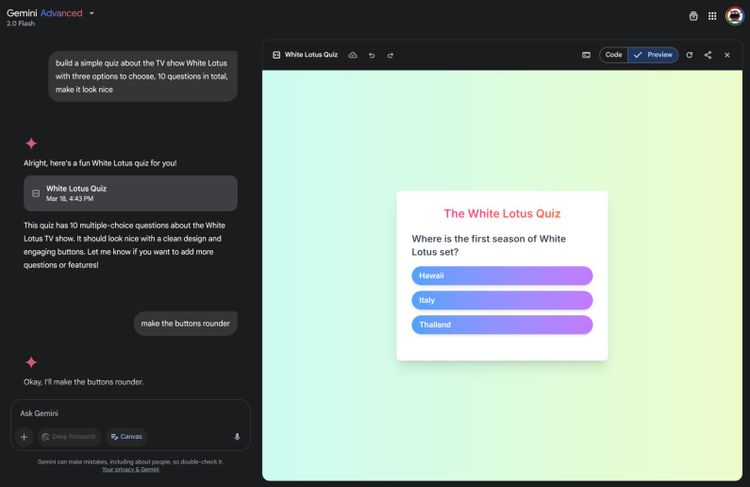
Task: Refresh the canvas preview
Action: pyautogui.click(x=689, y=55)
